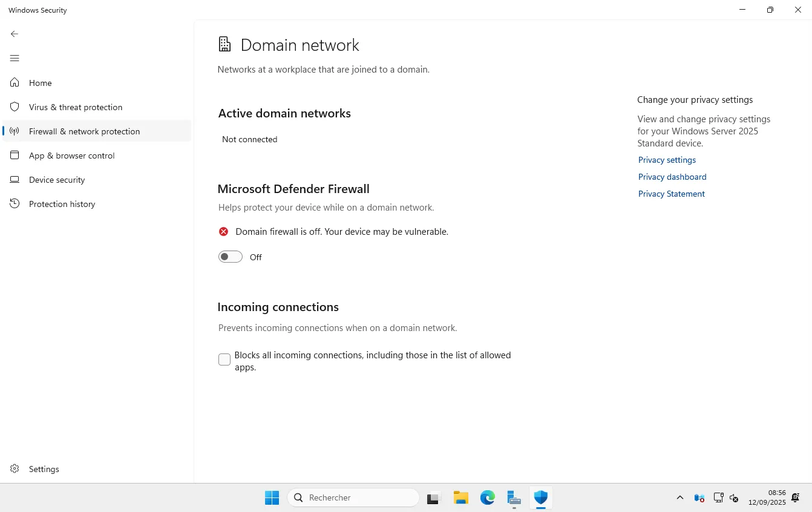Open Privacy dashboard link
This screenshot has width=812, height=512.
click(x=672, y=177)
